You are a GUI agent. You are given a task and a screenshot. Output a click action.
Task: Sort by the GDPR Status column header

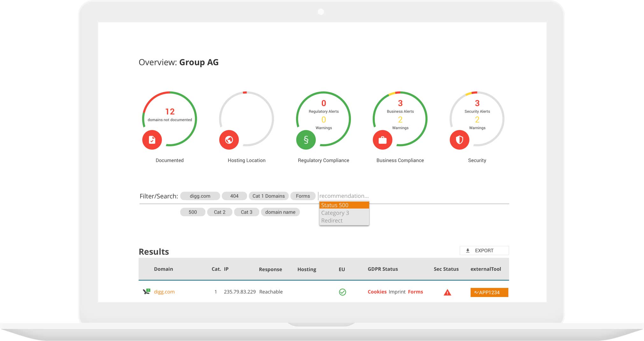(x=383, y=269)
